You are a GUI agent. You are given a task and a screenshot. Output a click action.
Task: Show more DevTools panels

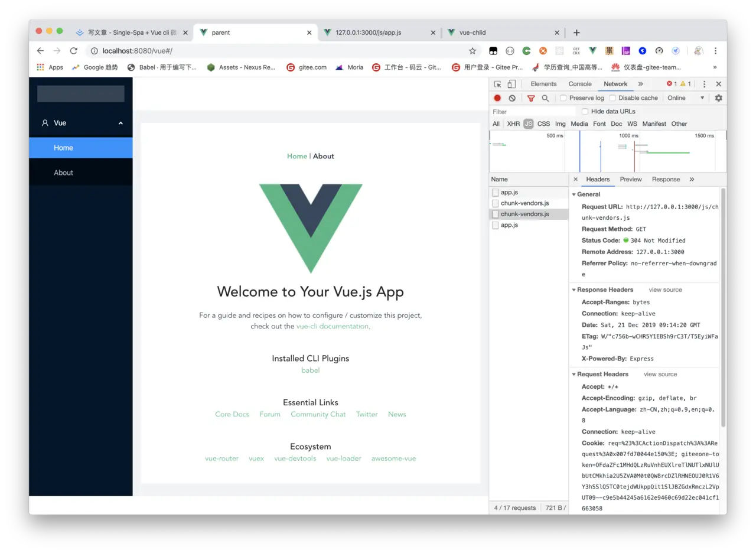[x=640, y=84]
